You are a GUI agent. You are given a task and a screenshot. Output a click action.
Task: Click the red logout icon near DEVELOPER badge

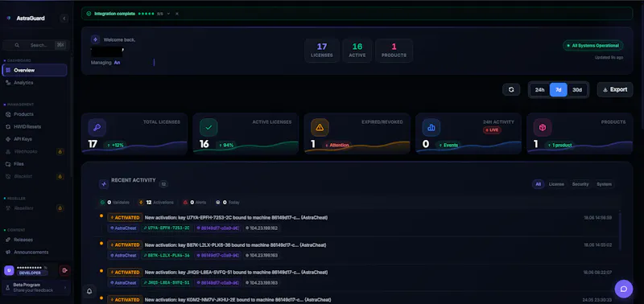point(65,270)
